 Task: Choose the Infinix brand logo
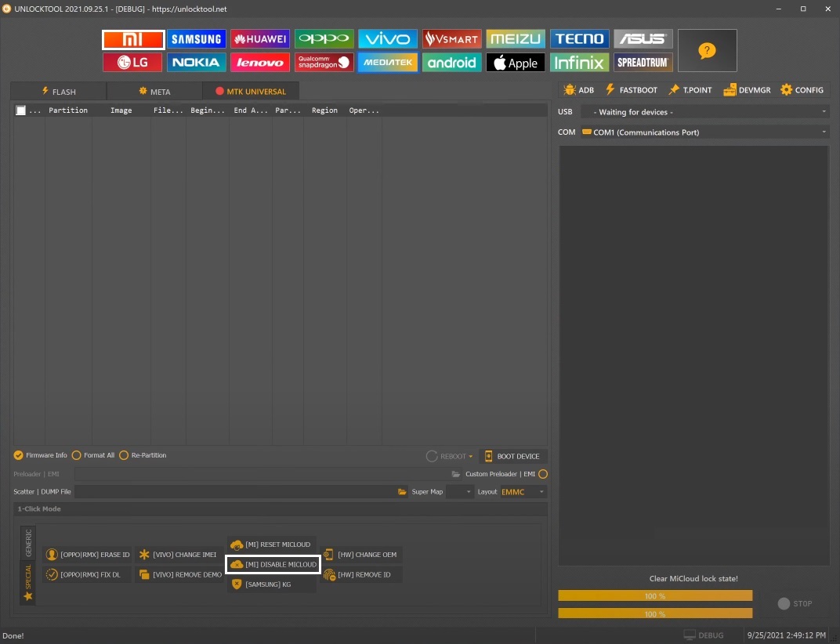579,62
